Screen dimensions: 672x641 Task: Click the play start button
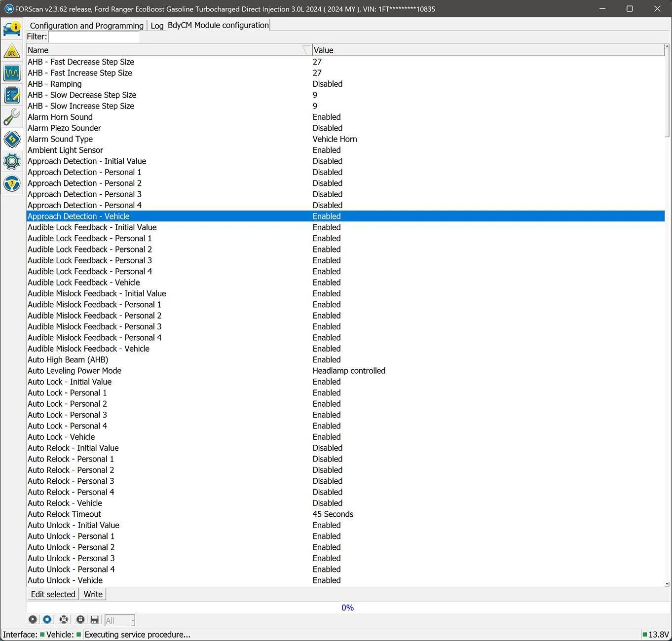click(33, 620)
